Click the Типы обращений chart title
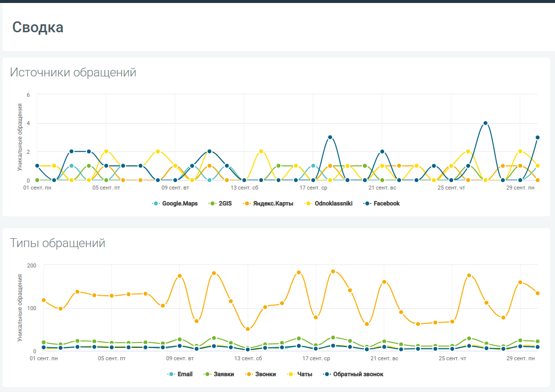Screen dimensions: 555x392 pos(58,243)
